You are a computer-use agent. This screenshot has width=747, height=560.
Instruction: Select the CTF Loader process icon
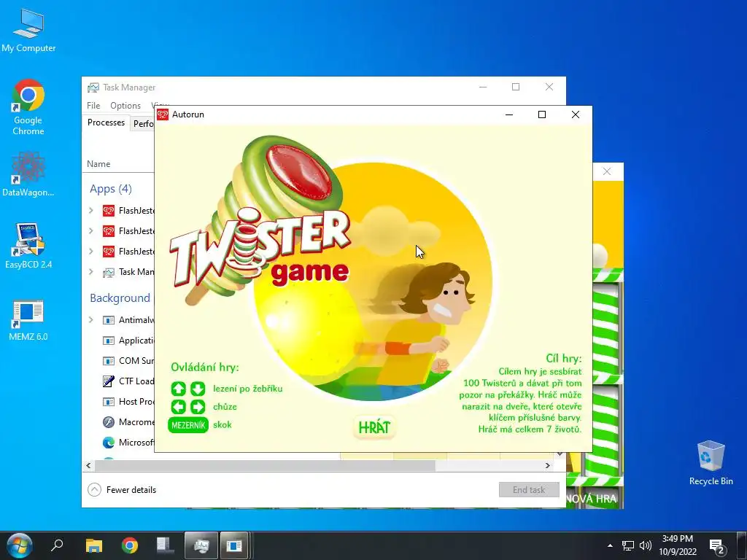tap(109, 381)
